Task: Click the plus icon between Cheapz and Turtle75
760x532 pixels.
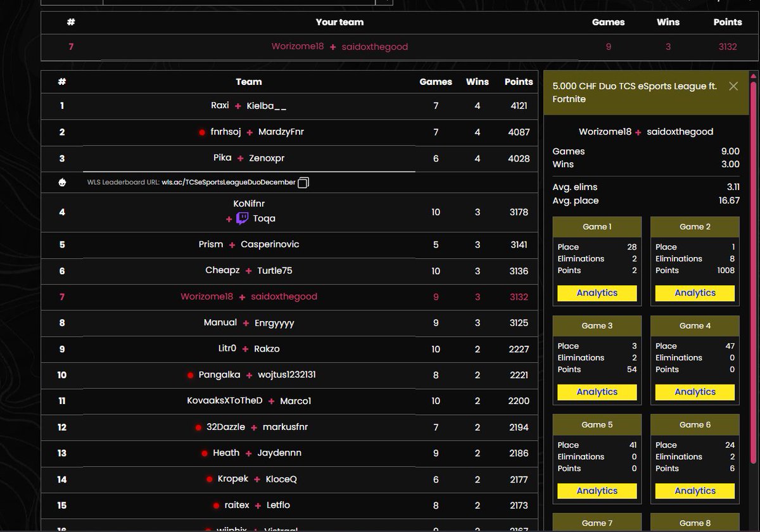Action: (x=249, y=270)
